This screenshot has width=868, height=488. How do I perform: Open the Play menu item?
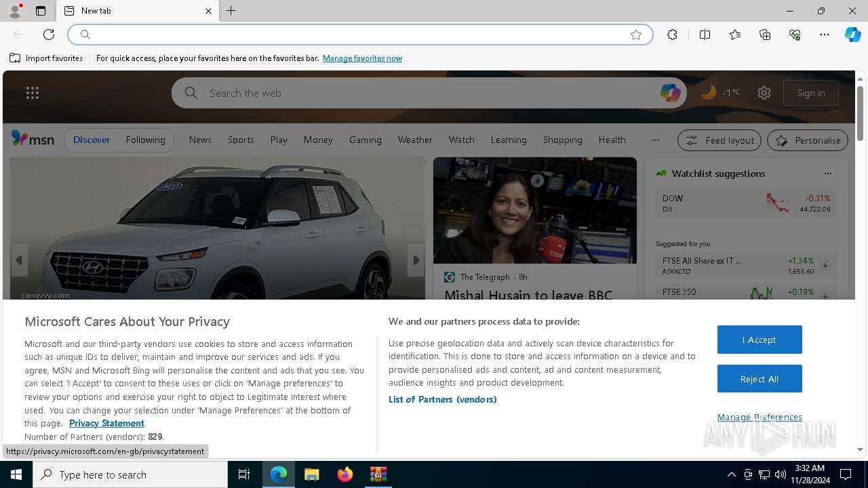coord(279,140)
